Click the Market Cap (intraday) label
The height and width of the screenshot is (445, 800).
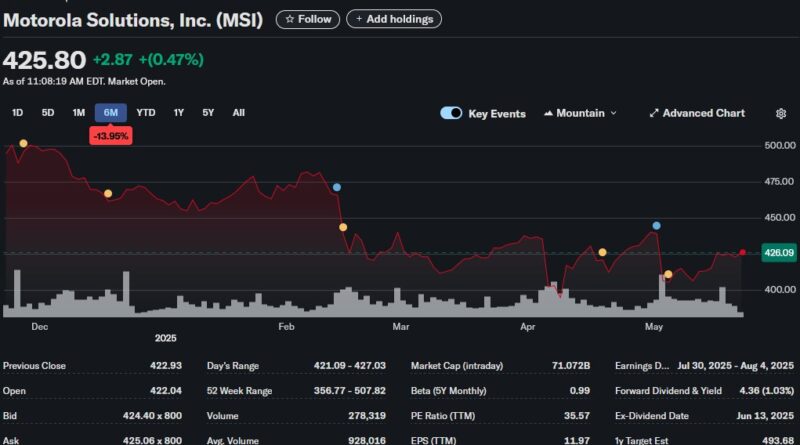457,365
